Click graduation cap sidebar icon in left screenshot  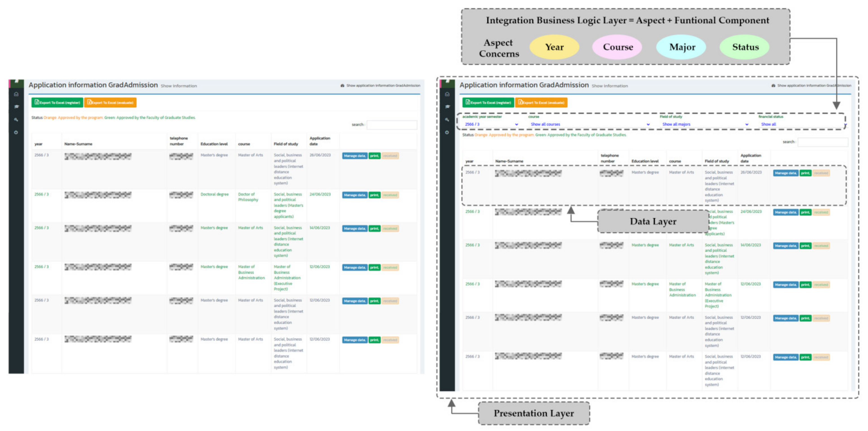(x=16, y=107)
